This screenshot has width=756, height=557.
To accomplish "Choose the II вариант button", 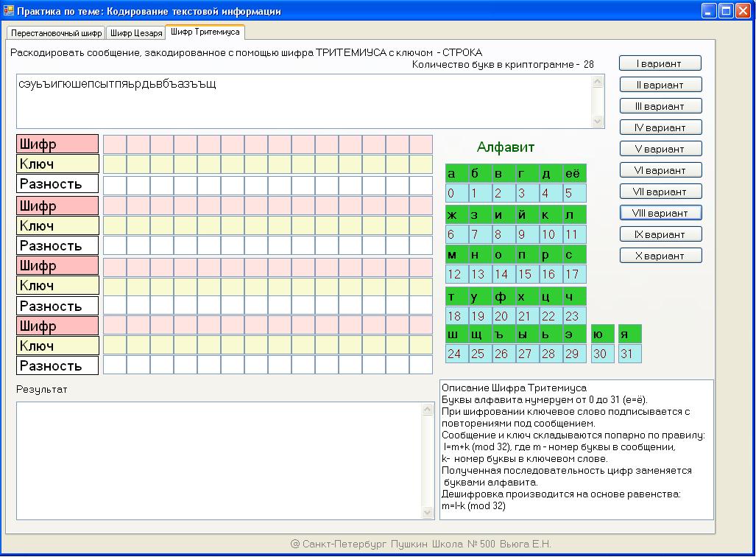I will [660, 85].
